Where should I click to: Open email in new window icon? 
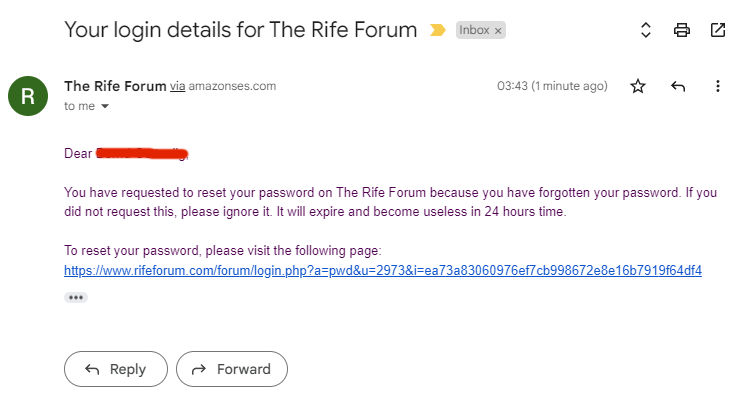[717, 30]
